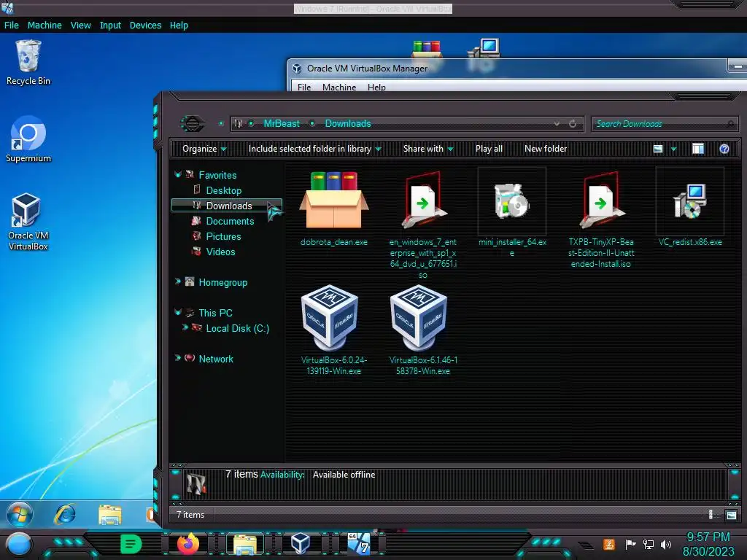The height and width of the screenshot is (560, 747).
Task: Select Desktop under Favorites
Action: coord(223,190)
